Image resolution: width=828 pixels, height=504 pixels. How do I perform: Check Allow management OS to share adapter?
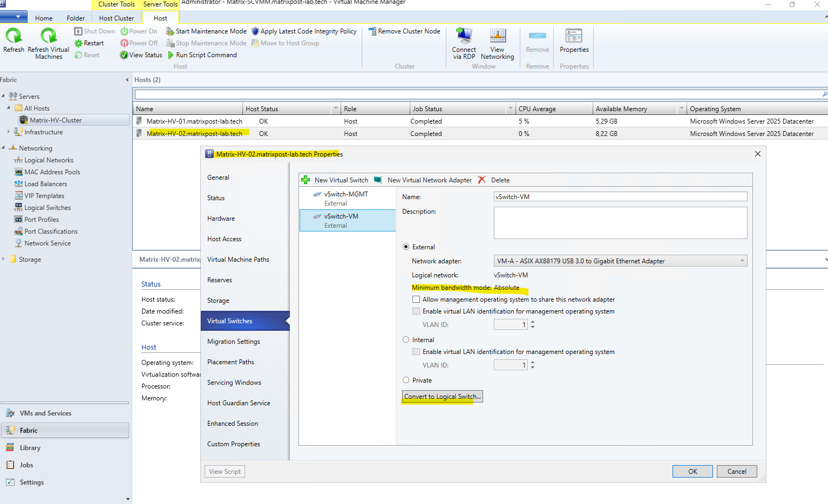(x=416, y=299)
